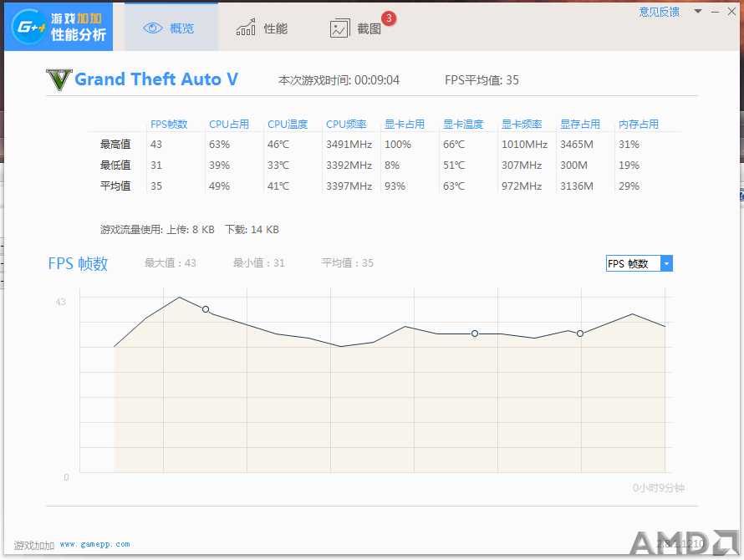744x560 pixels.
Task: Click the middle screenshot marker on FPS graph
Action: tap(475, 333)
